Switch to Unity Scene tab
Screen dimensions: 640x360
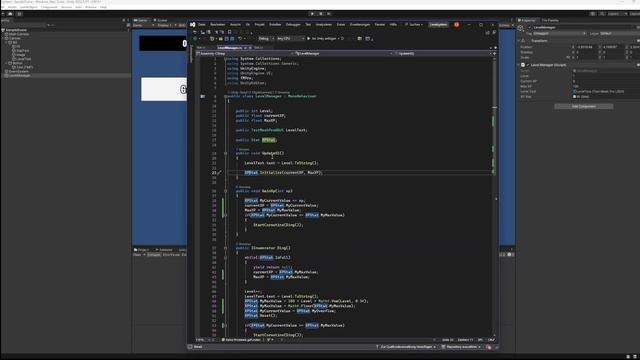tap(160, 20)
